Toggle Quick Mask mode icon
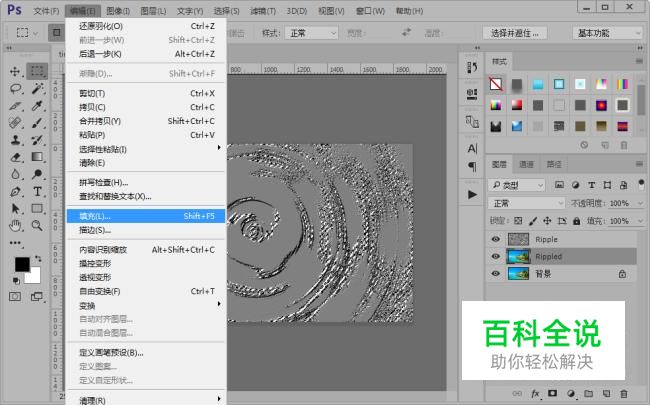 [x=15, y=296]
